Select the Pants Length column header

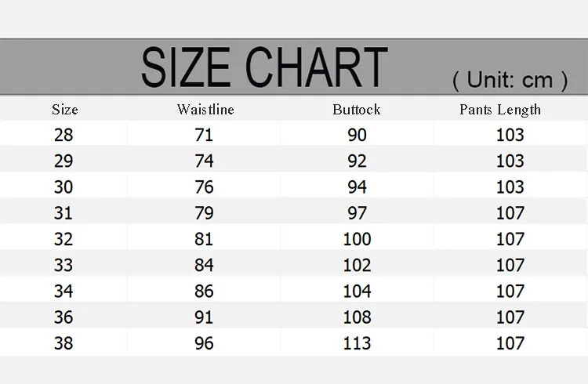pyautogui.click(x=500, y=110)
